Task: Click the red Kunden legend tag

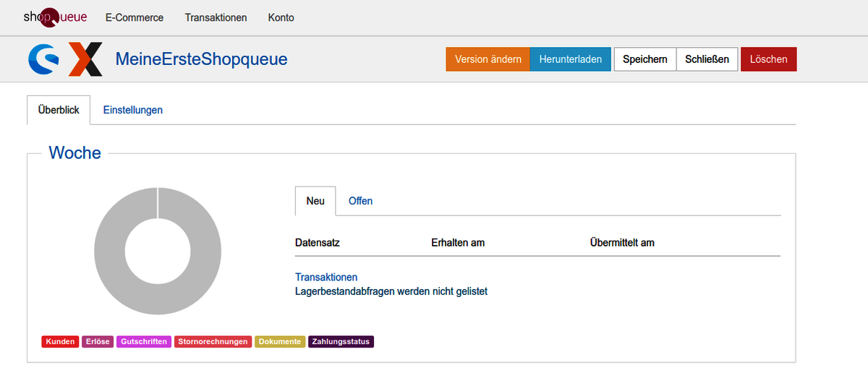Action: pyautogui.click(x=60, y=342)
